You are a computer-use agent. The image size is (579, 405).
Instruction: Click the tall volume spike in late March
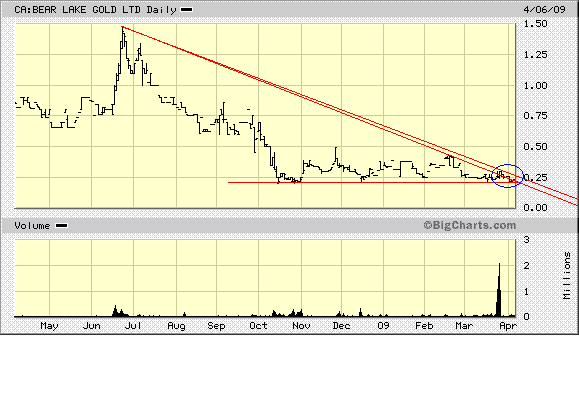(x=499, y=290)
